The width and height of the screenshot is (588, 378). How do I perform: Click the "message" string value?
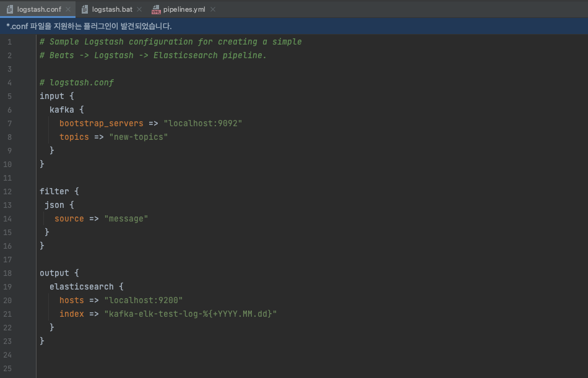click(126, 218)
